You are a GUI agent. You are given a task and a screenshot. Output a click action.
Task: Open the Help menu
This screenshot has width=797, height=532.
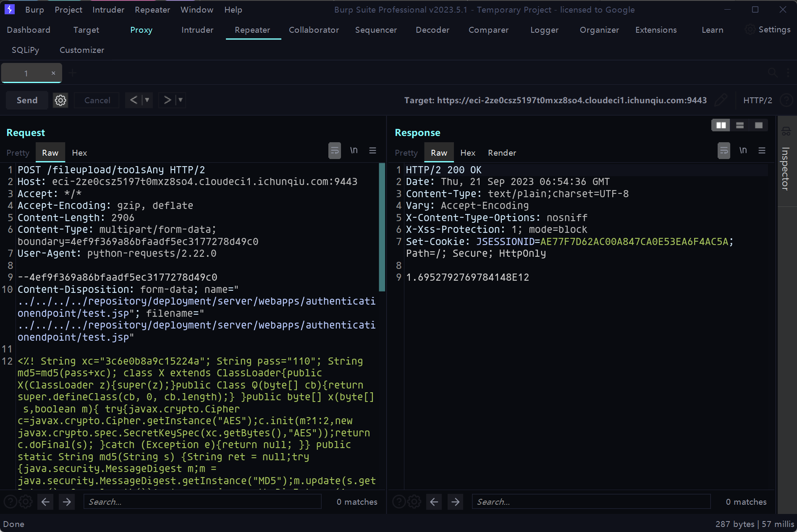pyautogui.click(x=233, y=10)
